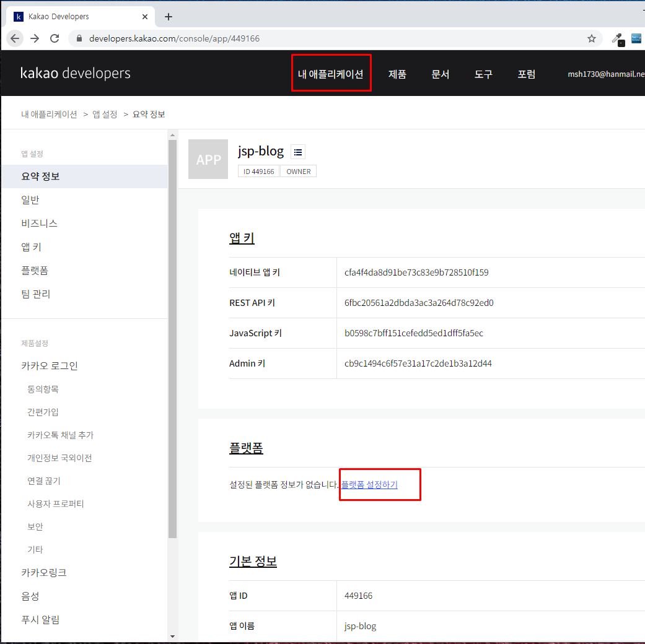Click the OWNER badge
The height and width of the screenshot is (644, 645).
[298, 172]
